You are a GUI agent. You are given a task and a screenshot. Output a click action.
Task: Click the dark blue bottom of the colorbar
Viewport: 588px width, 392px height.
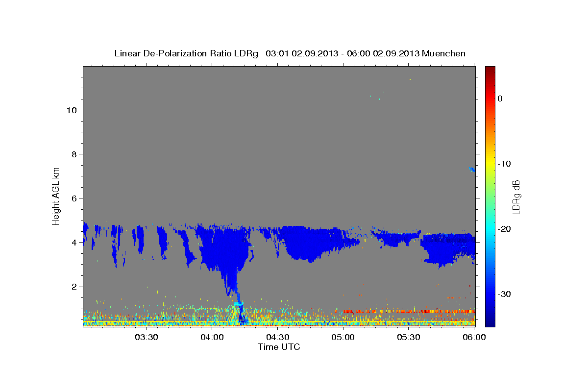[x=490, y=321]
